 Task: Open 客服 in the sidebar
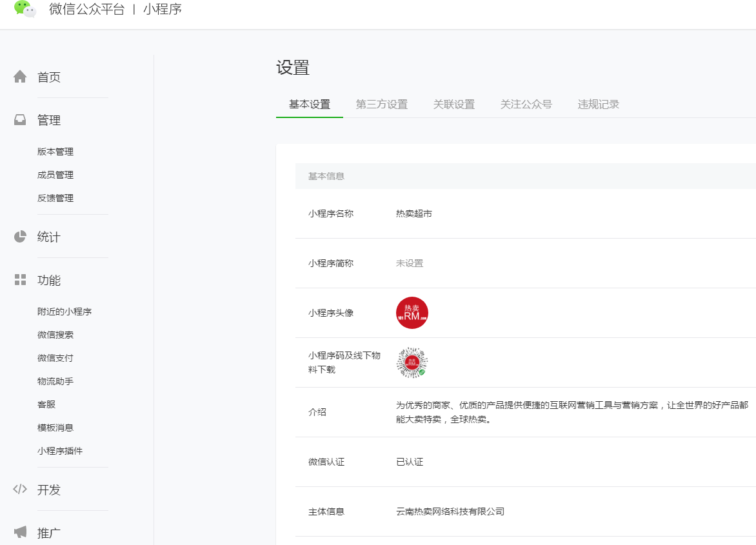[46, 404]
